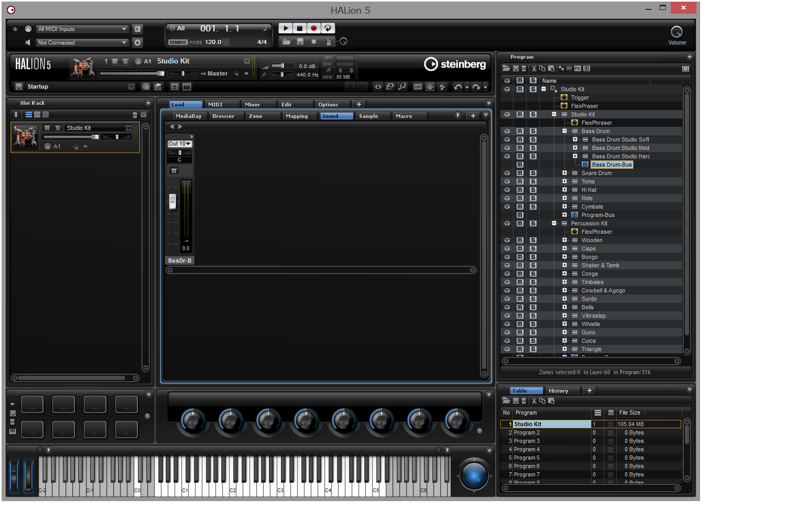
Task: Save the multi program with the disk icon
Action: click(19, 86)
